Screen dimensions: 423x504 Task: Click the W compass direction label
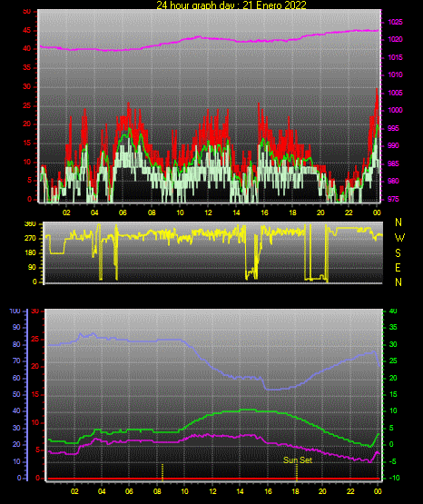click(x=399, y=238)
